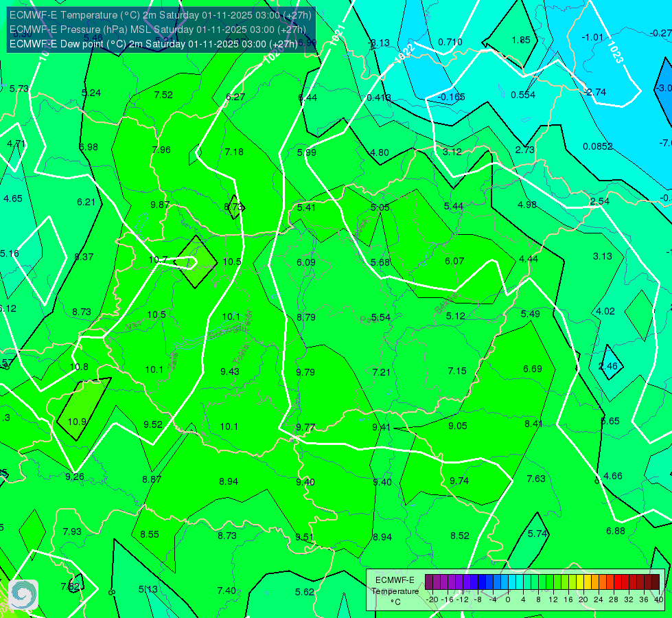Click the cyan legend swatch above 0
This screenshot has width=672, height=618.
(511, 582)
